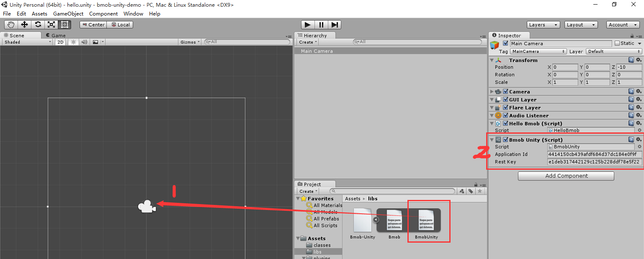Uncheck the Flare Layer component
This screenshot has height=259, width=644.
click(x=505, y=108)
